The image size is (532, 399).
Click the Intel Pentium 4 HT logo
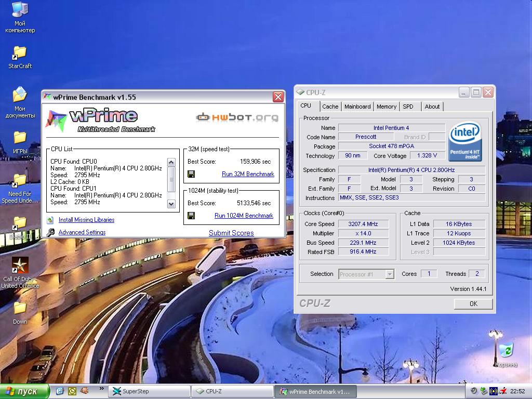coord(465,141)
